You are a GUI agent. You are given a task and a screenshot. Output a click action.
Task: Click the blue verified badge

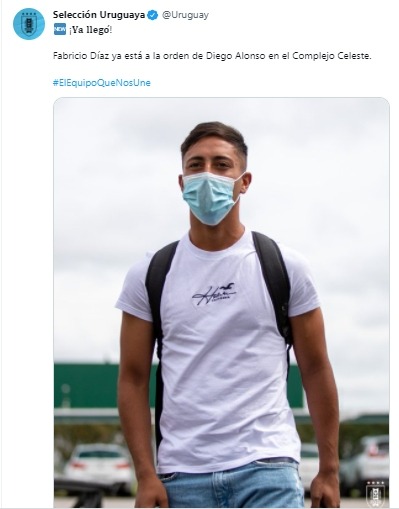[x=153, y=15]
